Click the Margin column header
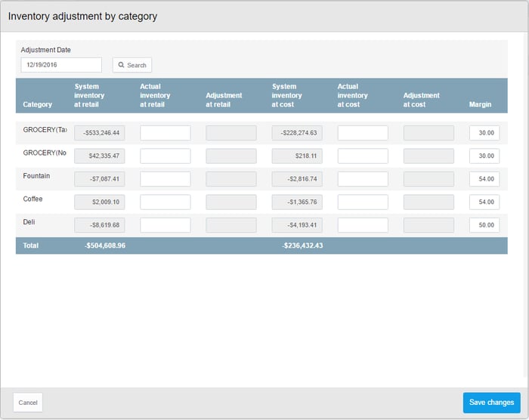 pos(480,104)
